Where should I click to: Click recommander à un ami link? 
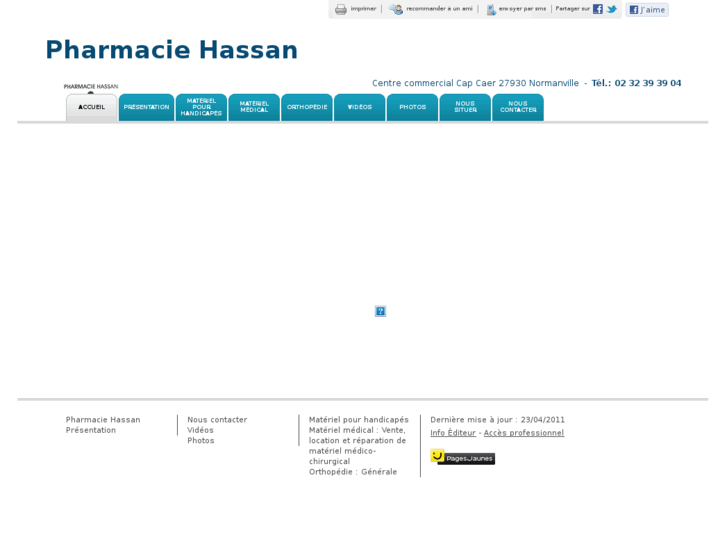439,9
